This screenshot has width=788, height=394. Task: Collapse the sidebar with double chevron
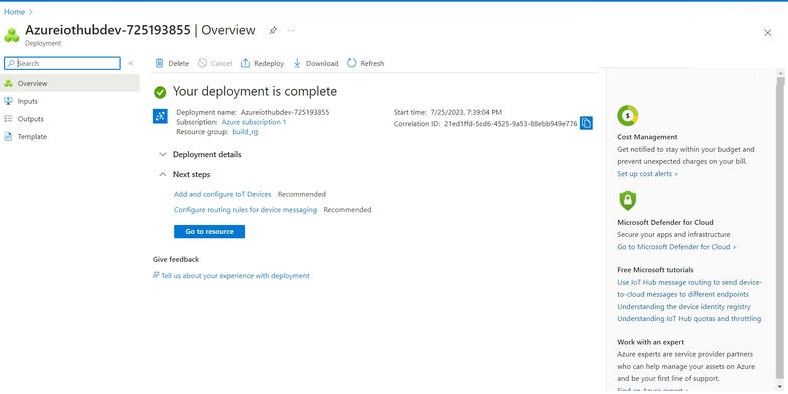pyautogui.click(x=131, y=63)
